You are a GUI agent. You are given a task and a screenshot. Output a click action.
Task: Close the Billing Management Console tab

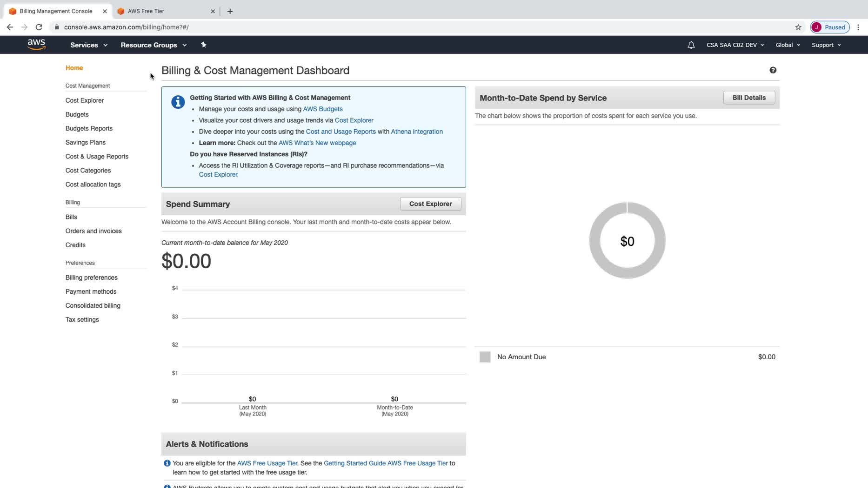(105, 11)
